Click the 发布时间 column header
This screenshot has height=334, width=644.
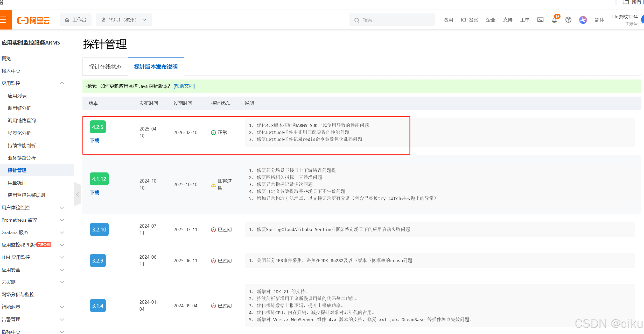pos(149,103)
